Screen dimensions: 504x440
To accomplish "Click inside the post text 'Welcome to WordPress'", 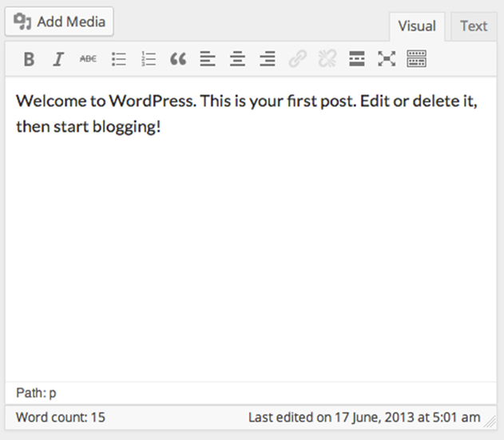I will [106, 101].
